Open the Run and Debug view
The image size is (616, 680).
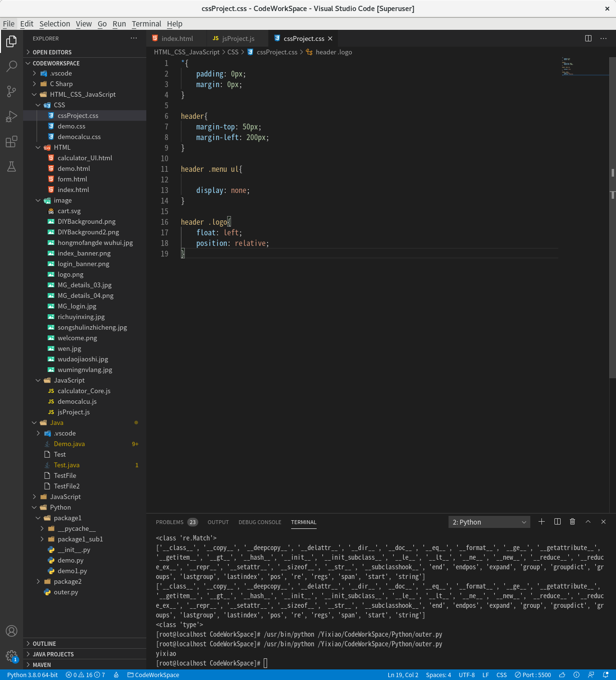12,116
